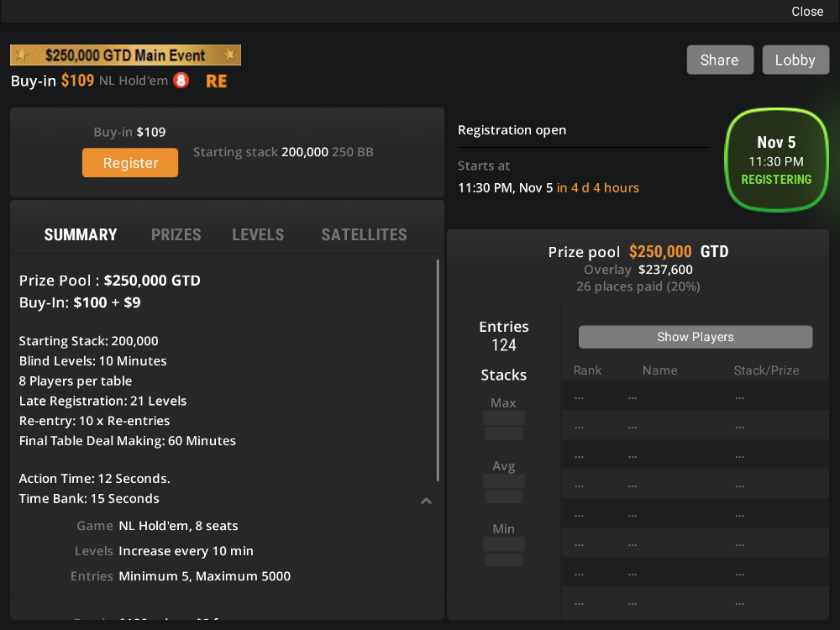Image resolution: width=840 pixels, height=630 pixels.
Task: Return to the Lobby
Action: 795,60
